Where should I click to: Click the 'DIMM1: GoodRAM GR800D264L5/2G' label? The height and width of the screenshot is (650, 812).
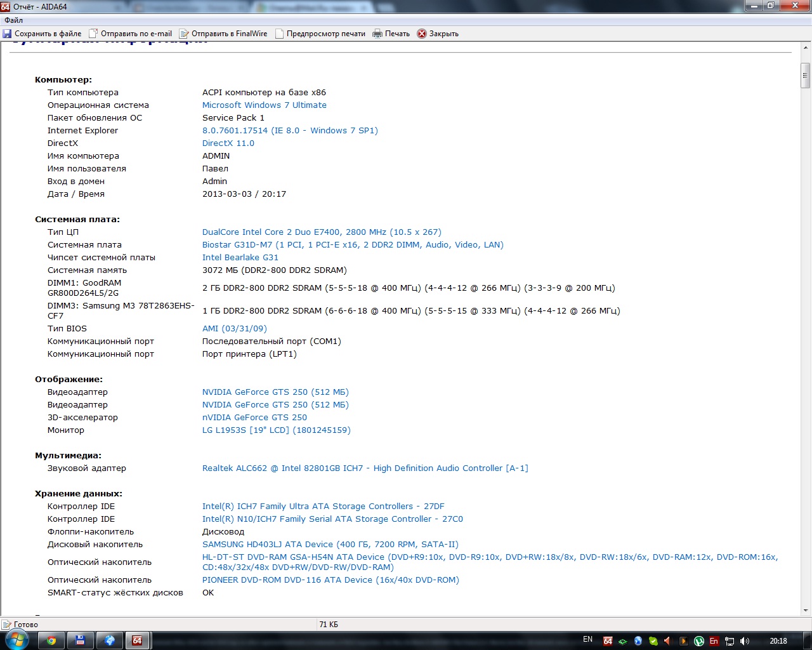[84, 288]
